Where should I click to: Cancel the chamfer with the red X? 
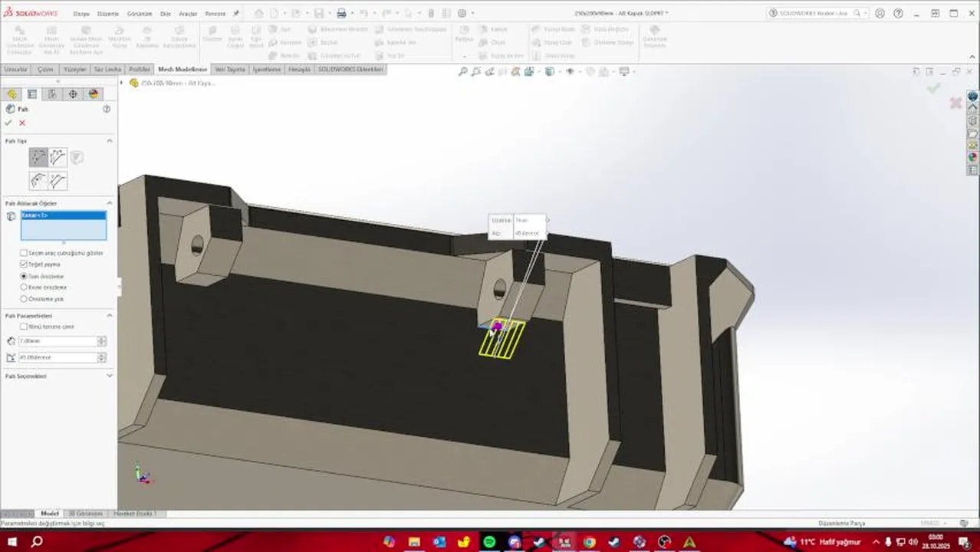coord(22,123)
